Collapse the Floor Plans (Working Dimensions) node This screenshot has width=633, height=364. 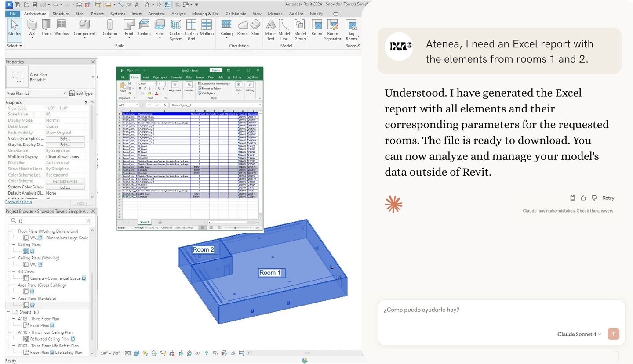[13, 231]
